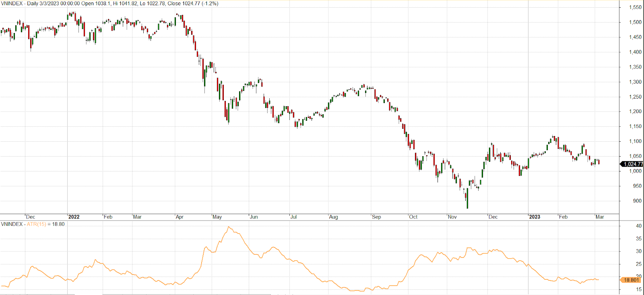Click the divider between price and ATR panes
This screenshot has height=295, width=644.
[309, 220]
